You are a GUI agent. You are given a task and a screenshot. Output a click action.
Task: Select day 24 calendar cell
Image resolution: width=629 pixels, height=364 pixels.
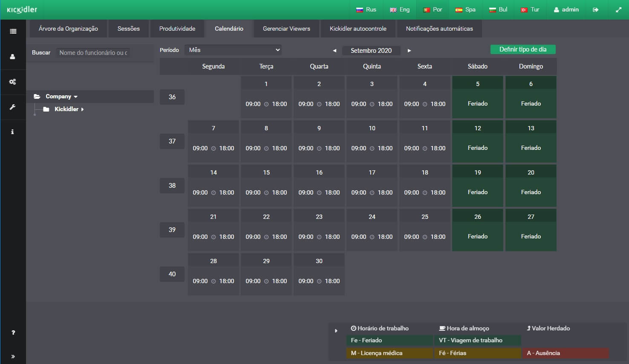(x=372, y=230)
